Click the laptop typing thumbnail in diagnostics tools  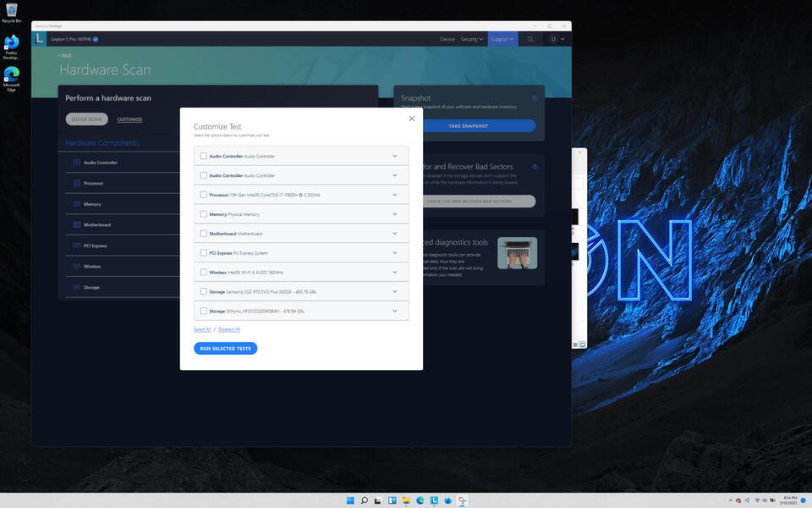pos(517,253)
